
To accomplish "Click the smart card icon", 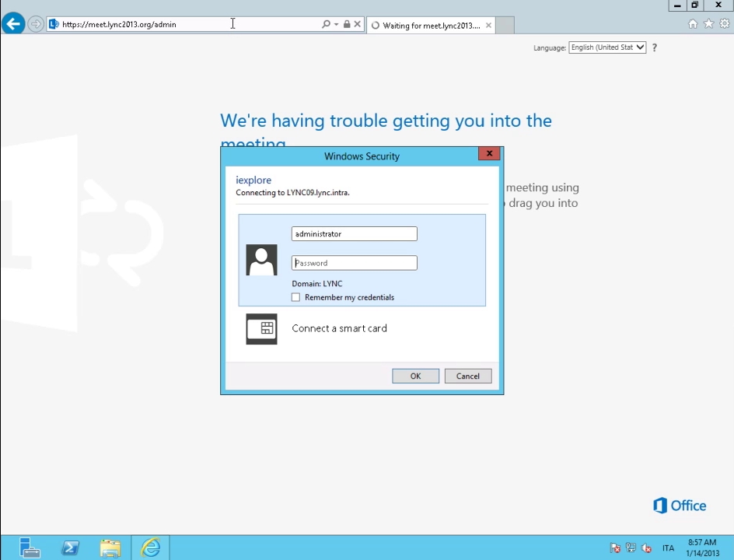I will (x=262, y=329).
